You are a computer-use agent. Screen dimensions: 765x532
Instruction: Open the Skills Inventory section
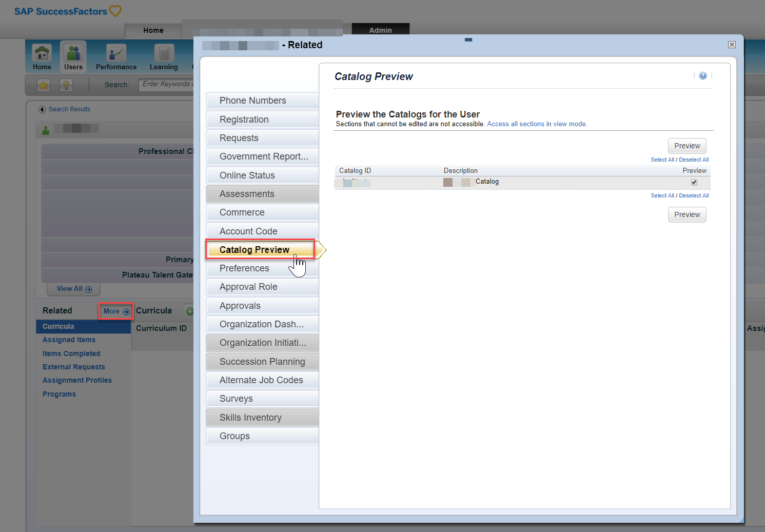[x=262, y=418]
